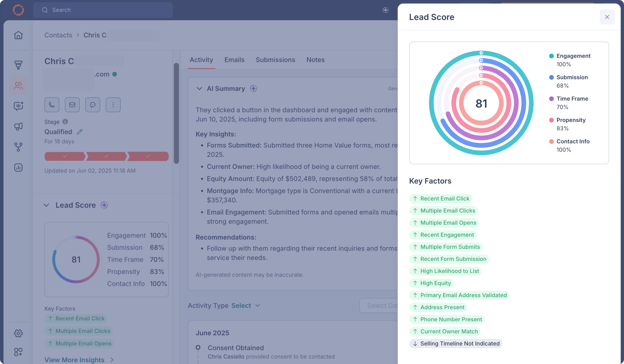Click the third stage progress segment
This screenshot has width=624, height=364.
[x=148, y=156]
